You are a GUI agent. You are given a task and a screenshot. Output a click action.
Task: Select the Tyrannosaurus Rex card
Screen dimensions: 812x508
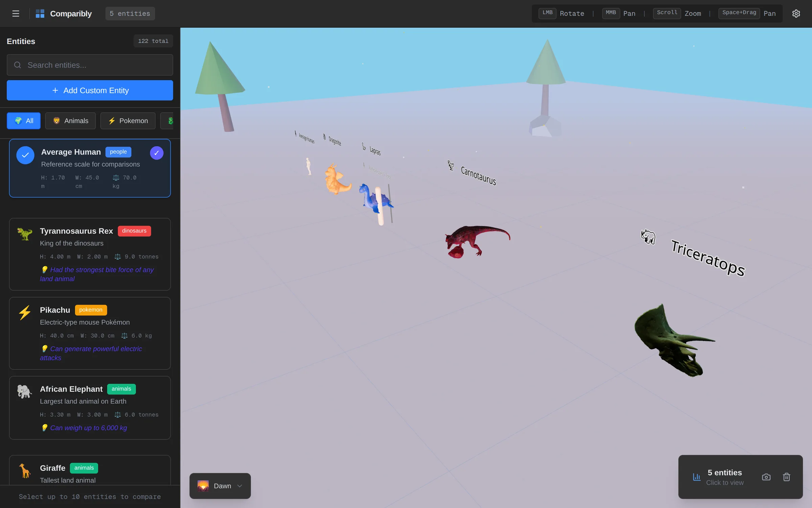(x=90, y=254)
